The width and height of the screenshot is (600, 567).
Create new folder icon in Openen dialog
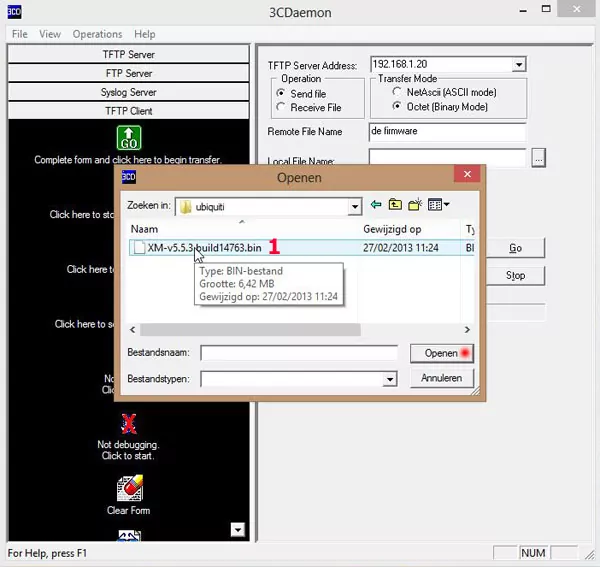click(416, 205)
